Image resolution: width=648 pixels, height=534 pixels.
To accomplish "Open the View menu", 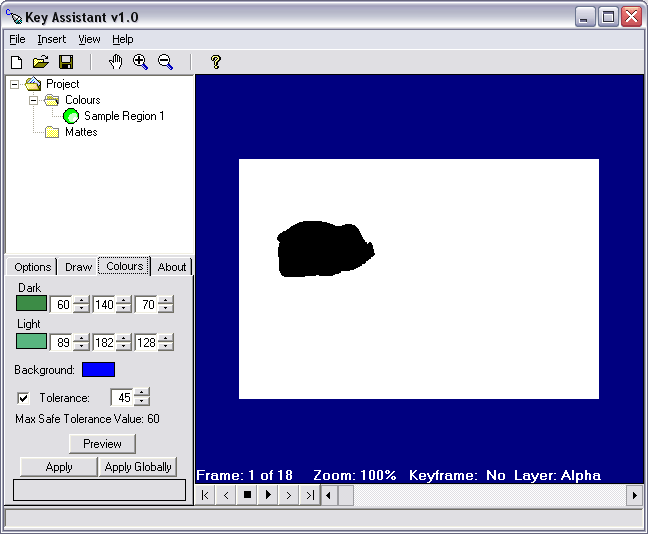I will 89,39.
